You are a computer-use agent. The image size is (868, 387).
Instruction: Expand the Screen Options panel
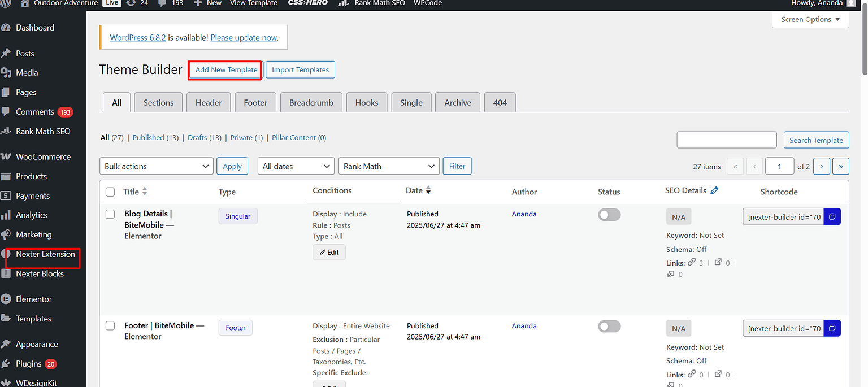click(810, 19)
